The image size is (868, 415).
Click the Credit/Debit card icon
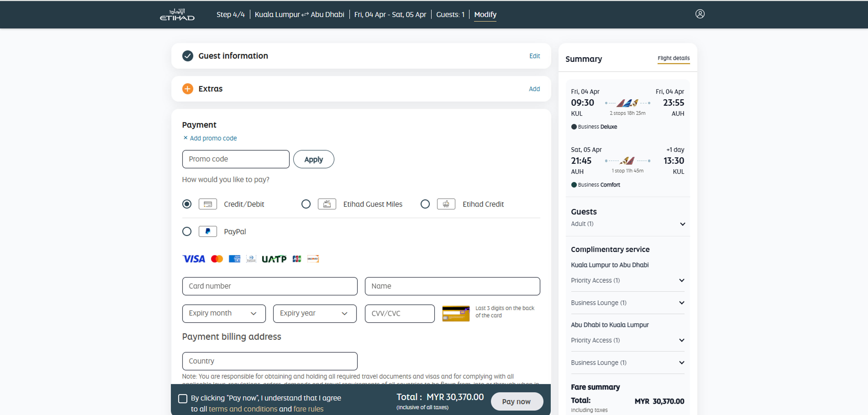point(208,204)
